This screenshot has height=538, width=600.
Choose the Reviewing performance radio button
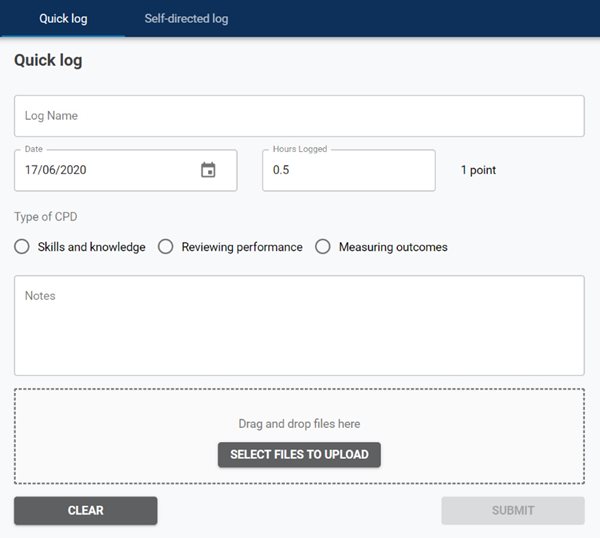[166, 247]
